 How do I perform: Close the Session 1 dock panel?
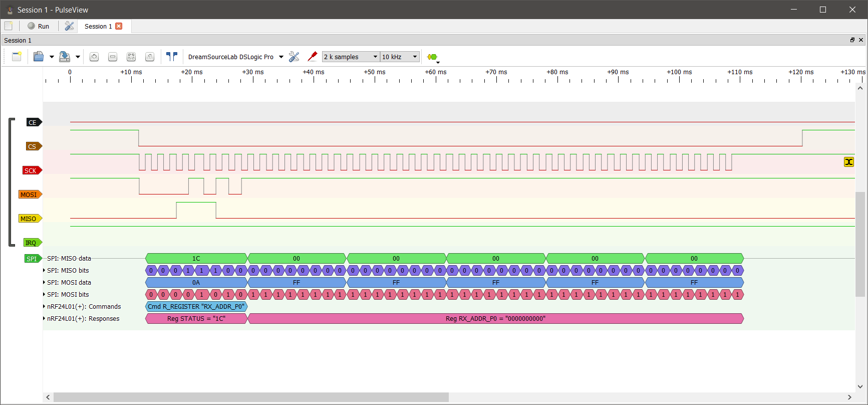(861, 40)
